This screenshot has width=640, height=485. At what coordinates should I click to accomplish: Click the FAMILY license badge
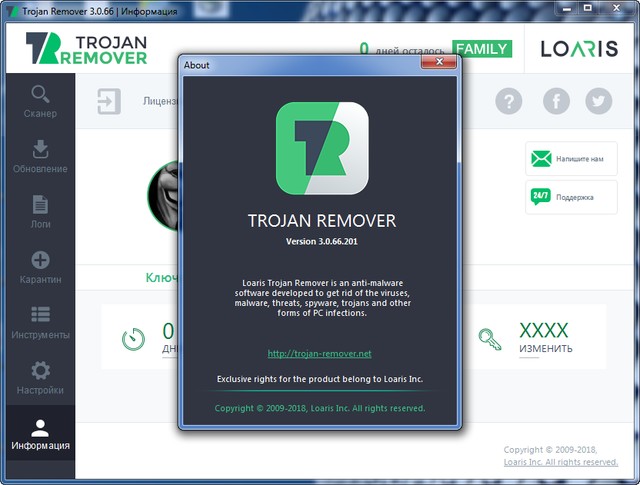click(x=481, y=48)
